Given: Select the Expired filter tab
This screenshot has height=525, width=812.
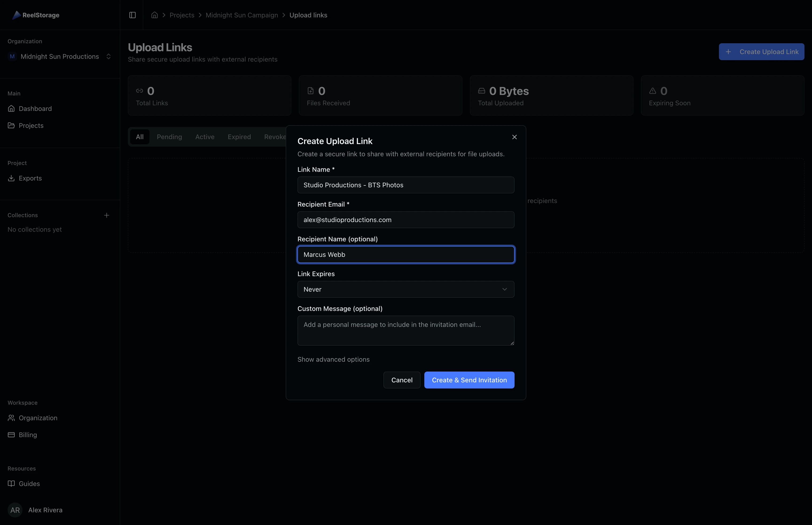Looking at the screenshot, I should [239, 137].
